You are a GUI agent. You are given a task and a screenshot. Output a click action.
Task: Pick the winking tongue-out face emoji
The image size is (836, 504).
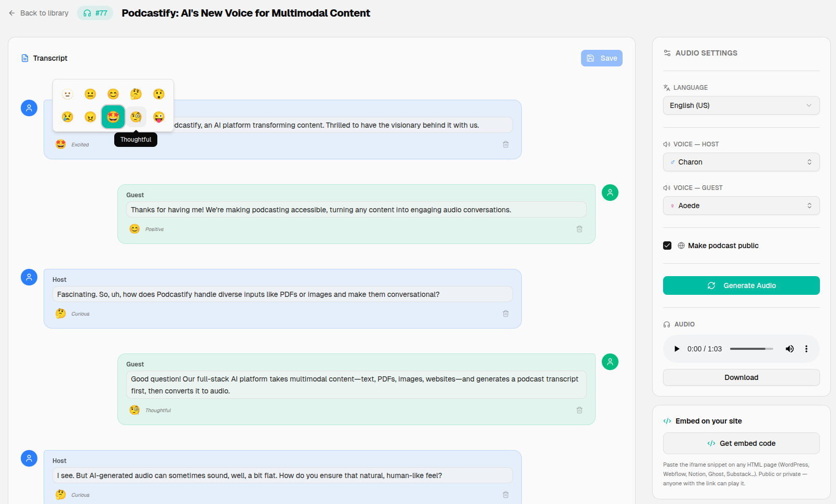(159, 117)
